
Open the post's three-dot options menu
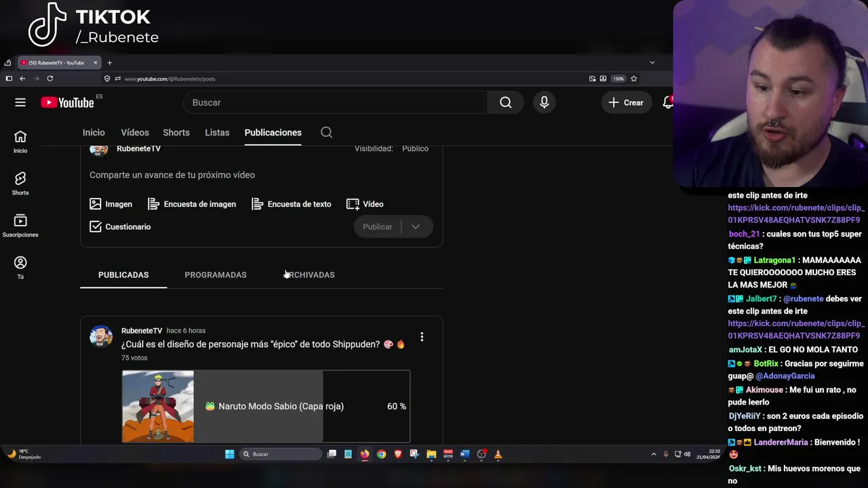(x=422, y=337)
